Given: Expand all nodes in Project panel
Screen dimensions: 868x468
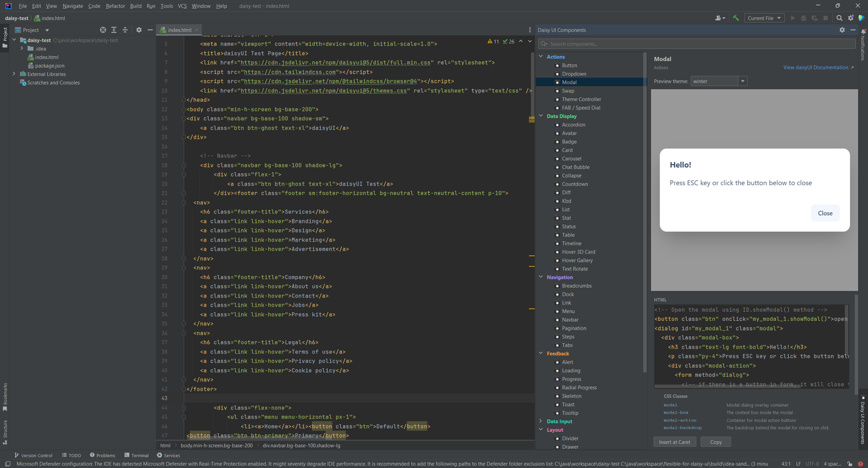Looking at the screenshot, I should point(114,30).
